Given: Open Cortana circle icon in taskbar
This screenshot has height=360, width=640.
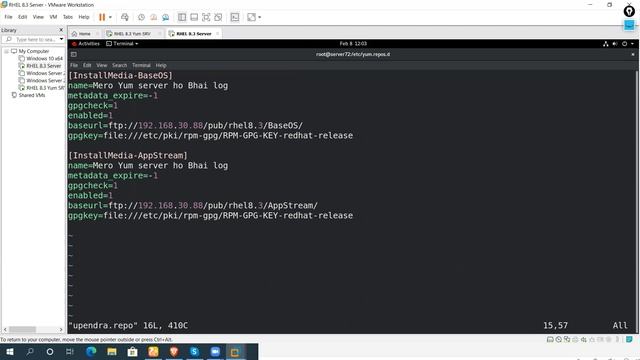Looking at the screenshot, I should click(x=50, y=352).
